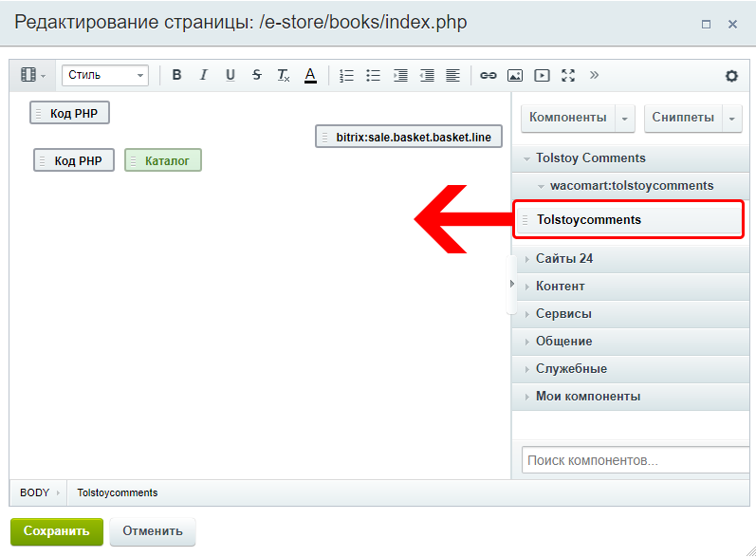Insert an image
The height and width of the screenshot is (557, 756).
point(515,75)
